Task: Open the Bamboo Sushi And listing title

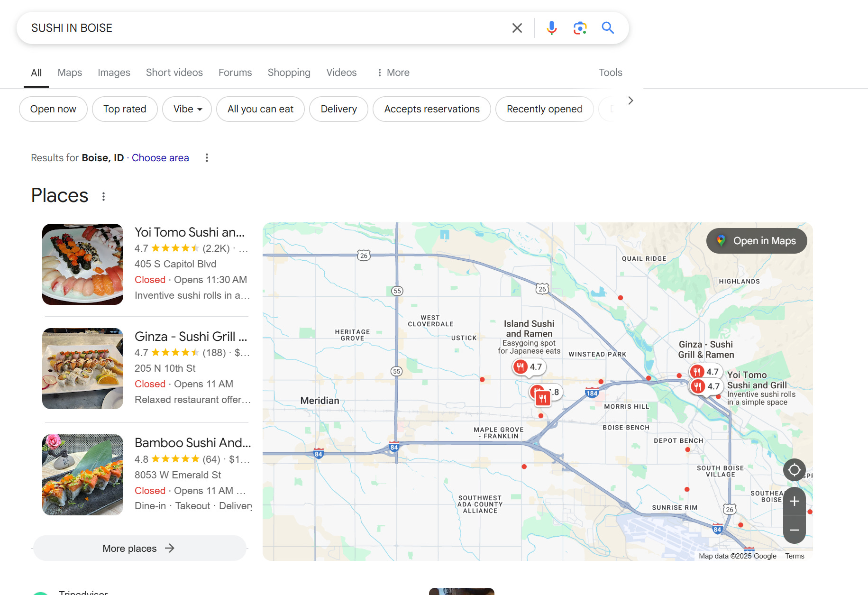Action: (192, 443)
